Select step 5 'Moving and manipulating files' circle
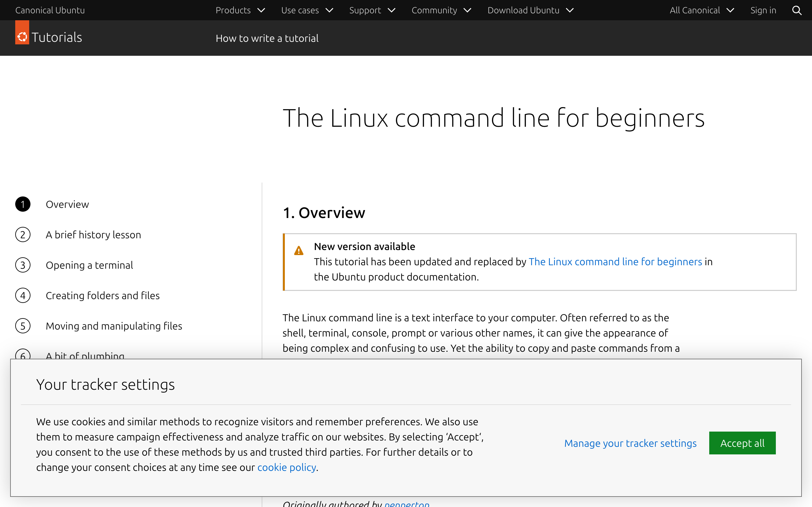Viewport: 812px width, 507px height. [23, 326]
